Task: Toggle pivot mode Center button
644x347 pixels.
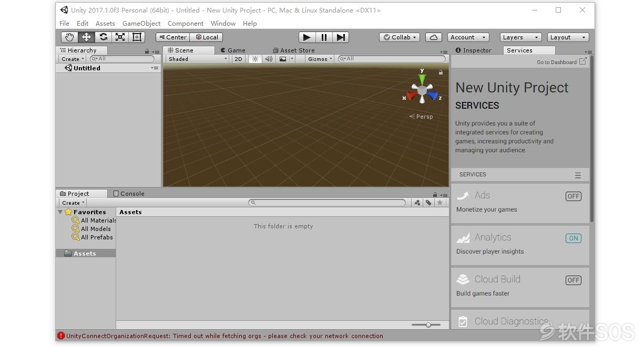Action: pos(172,37)
